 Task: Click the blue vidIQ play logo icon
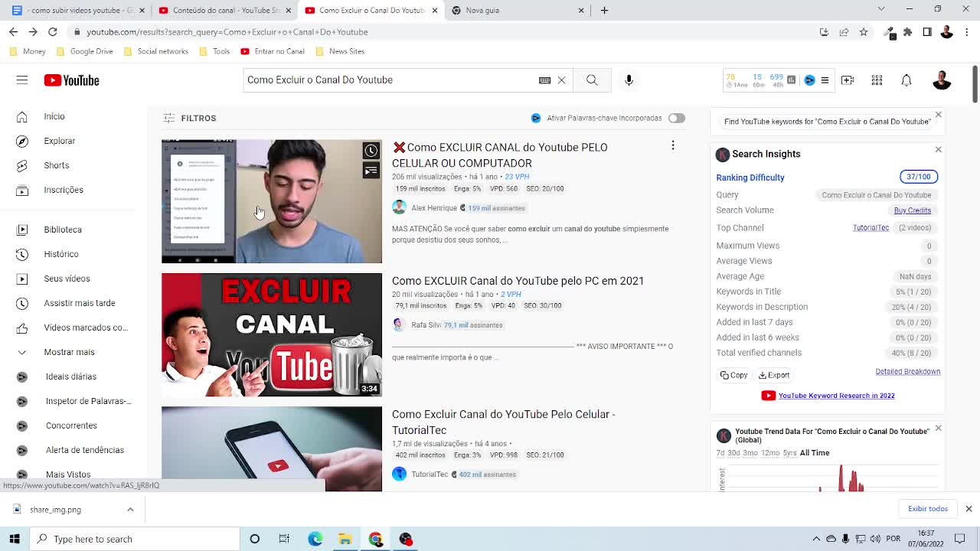[809, 80]
